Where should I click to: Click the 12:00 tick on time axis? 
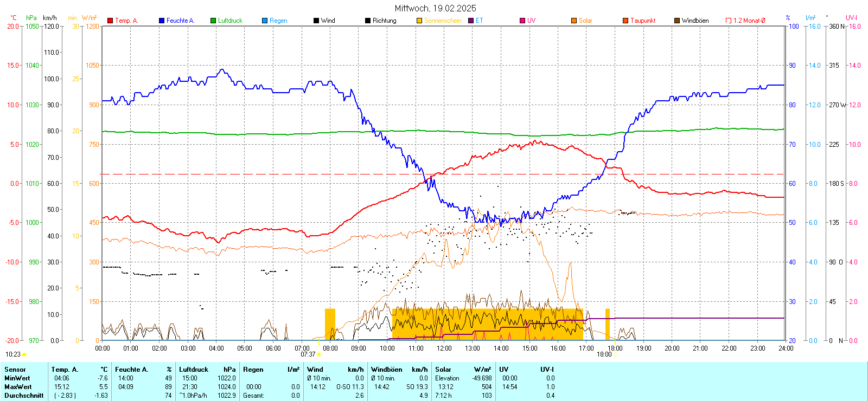click(444, 348)
